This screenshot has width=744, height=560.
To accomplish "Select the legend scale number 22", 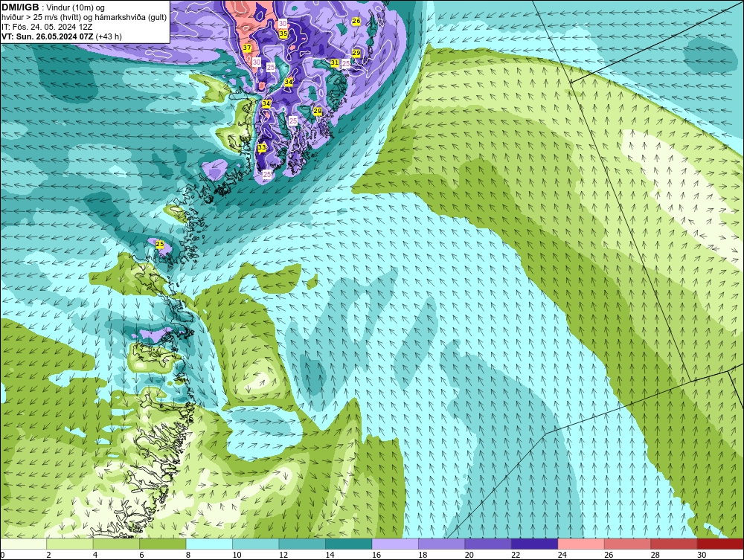I will (x=516, y=555).
